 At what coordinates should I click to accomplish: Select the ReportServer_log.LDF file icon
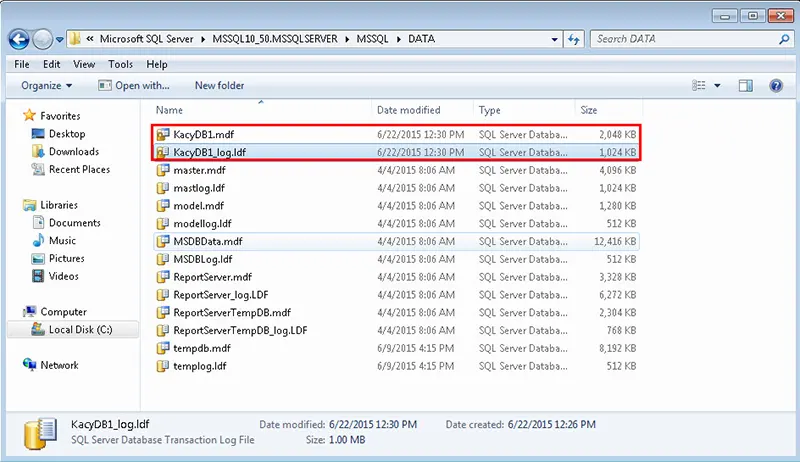tap(163, 295)
